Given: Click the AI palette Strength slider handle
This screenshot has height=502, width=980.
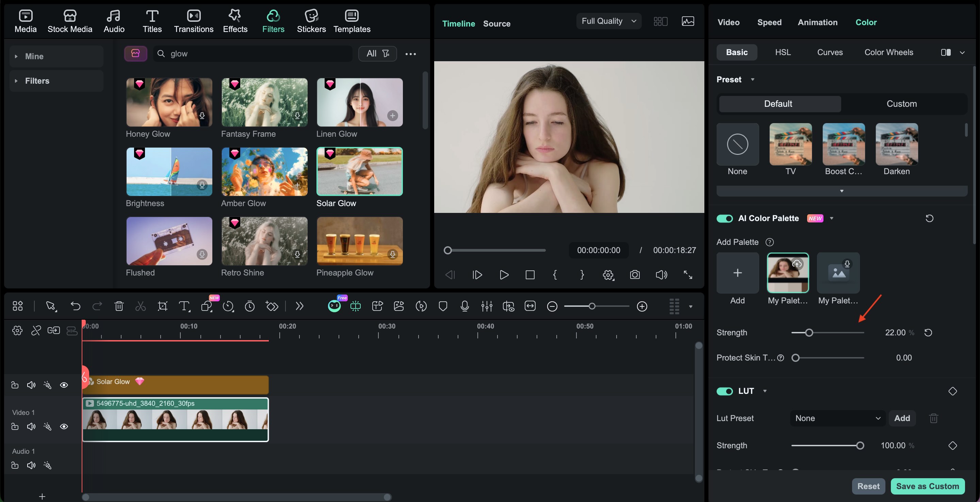Looking at the screenshot, I should coord(809,333).
